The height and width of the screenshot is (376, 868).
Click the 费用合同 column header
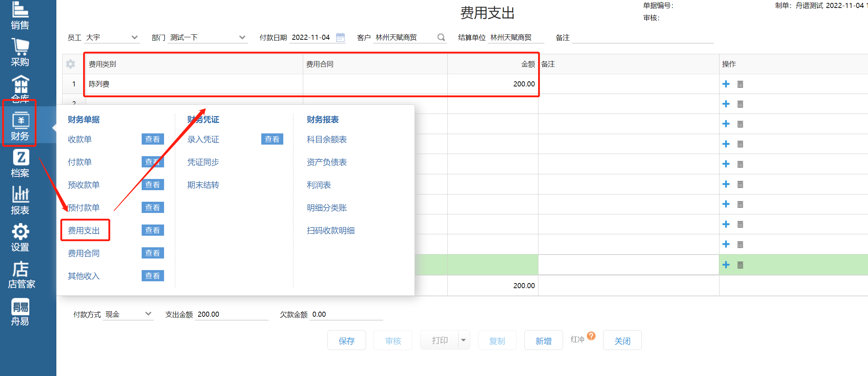375,64
